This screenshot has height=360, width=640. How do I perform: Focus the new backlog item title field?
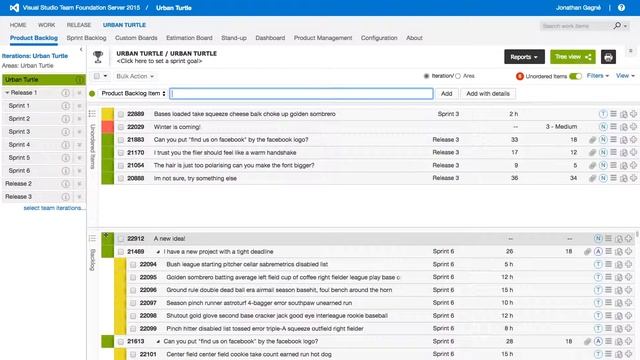(x=301, y=93)
